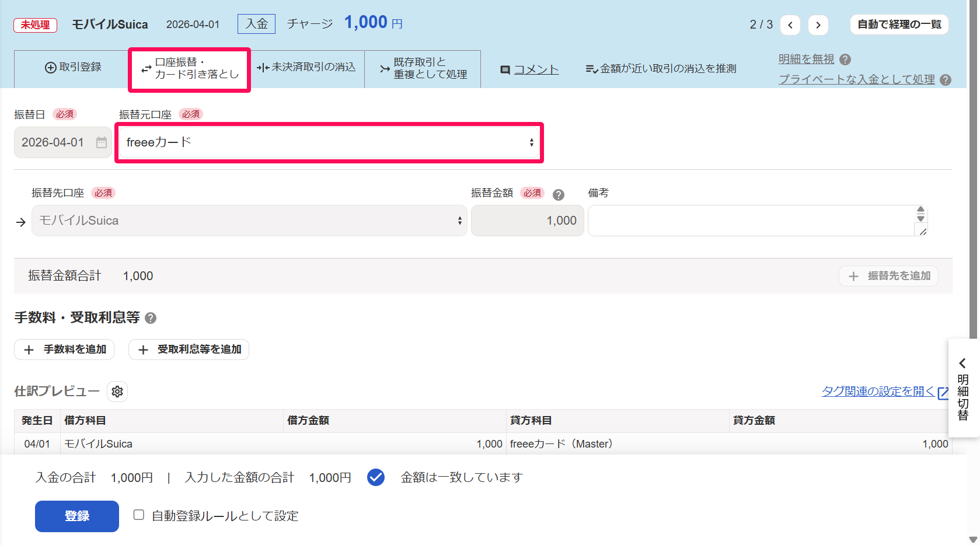980x545 pixels.
Task: Click the page scrollbar down arrow
Action: pos(973,540)
